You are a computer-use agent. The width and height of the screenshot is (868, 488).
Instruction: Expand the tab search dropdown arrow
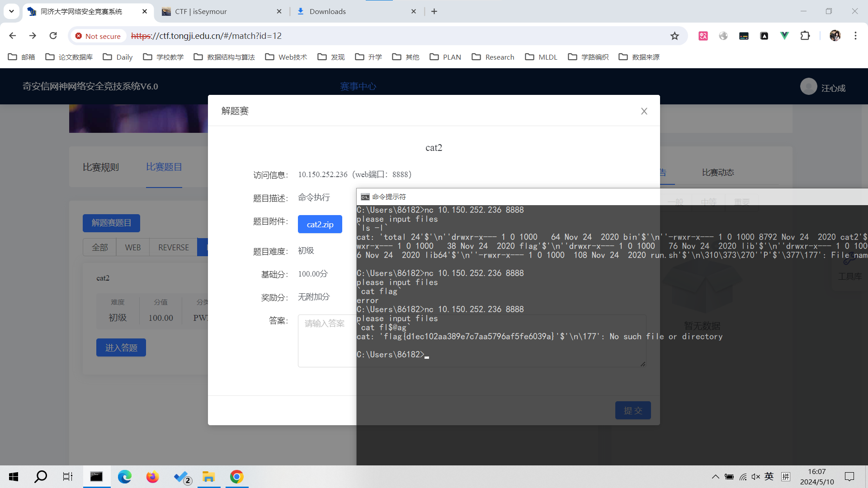coord(11,11)
